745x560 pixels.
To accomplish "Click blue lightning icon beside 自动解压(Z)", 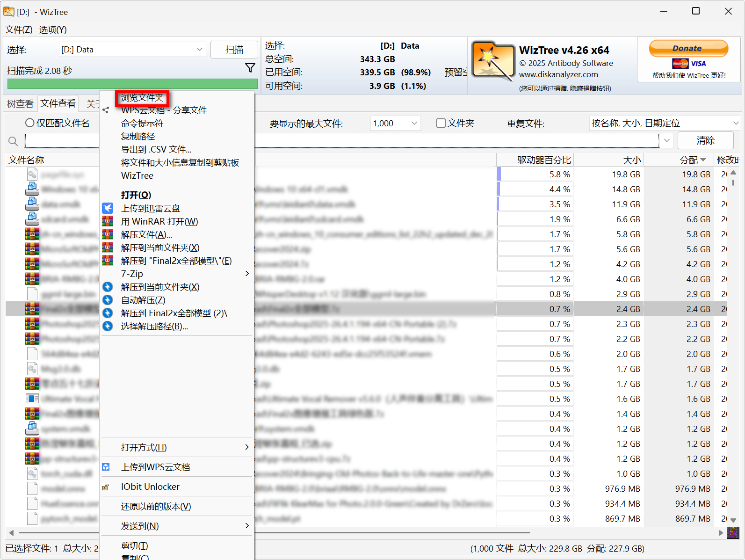I will [108, 300].
